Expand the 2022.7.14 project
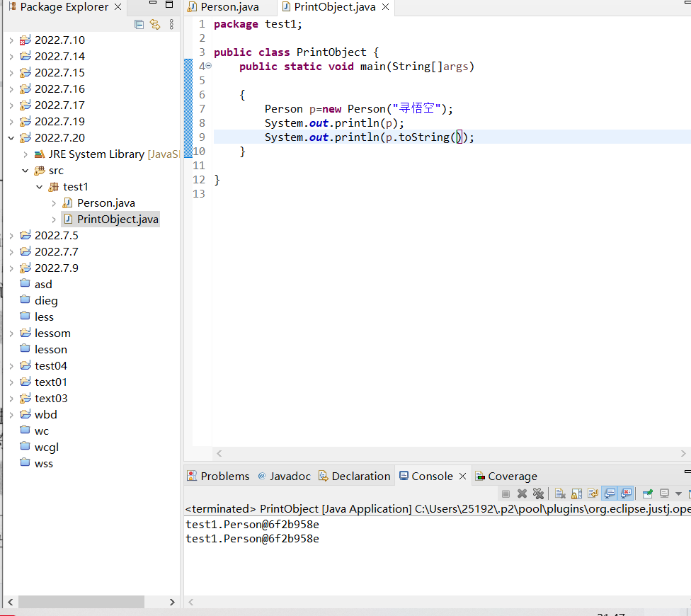Screen dimensions: 691x616 coord(11,57)
